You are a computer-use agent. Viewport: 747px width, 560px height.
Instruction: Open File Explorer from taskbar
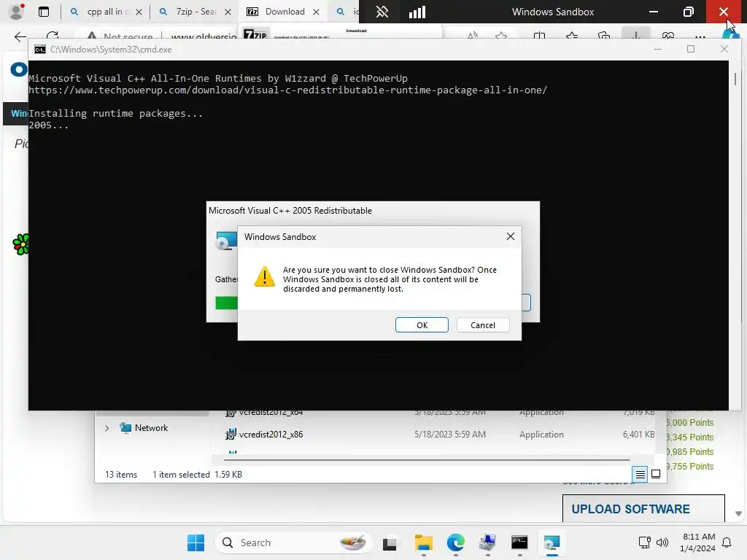click(424, 542)
